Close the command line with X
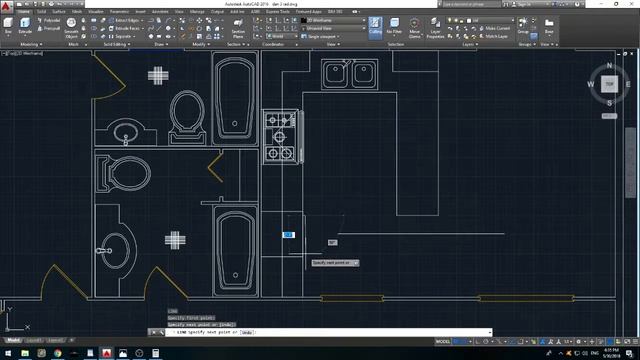Screen dimensions: 640x360 [x=153, y=332]
